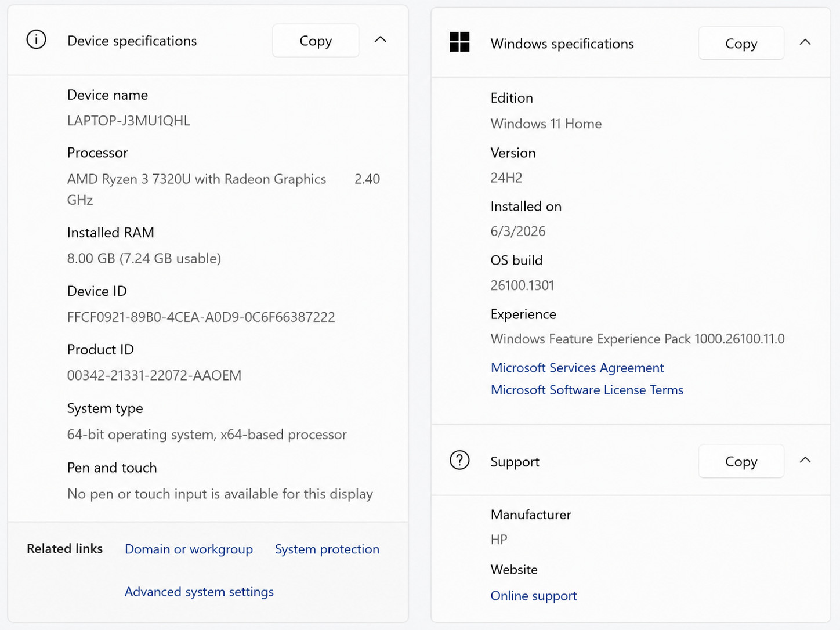Copy the Support information

click(741, 461)
